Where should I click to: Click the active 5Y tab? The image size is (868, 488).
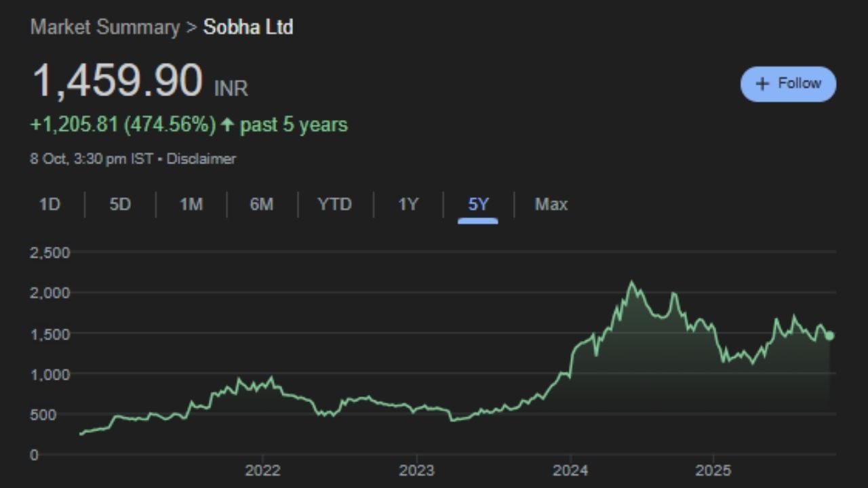478,204
